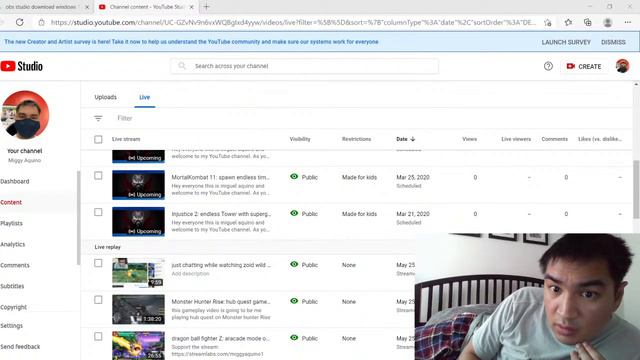Click the Date sort arrow icon
640x360 pixels.
(413, 139)
